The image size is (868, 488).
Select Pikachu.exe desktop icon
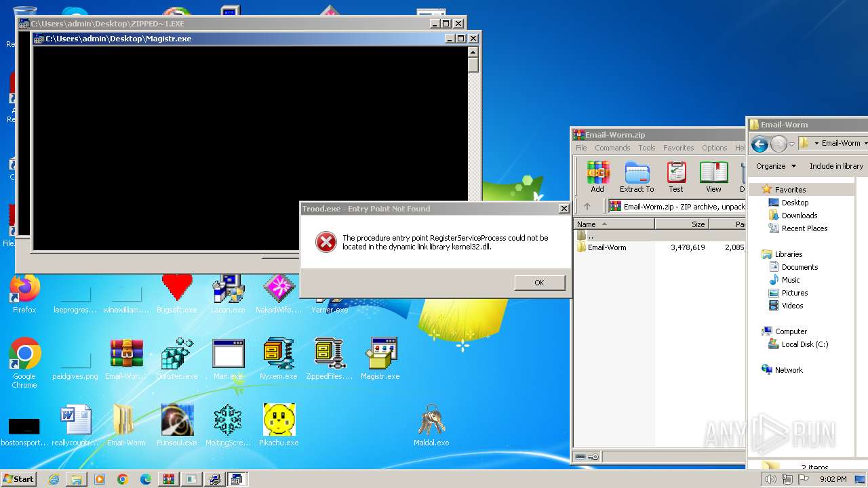279,426
